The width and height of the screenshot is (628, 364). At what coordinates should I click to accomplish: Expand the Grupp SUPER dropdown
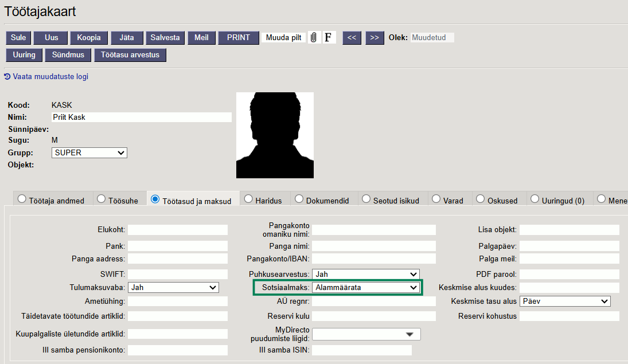coord(89,153)
